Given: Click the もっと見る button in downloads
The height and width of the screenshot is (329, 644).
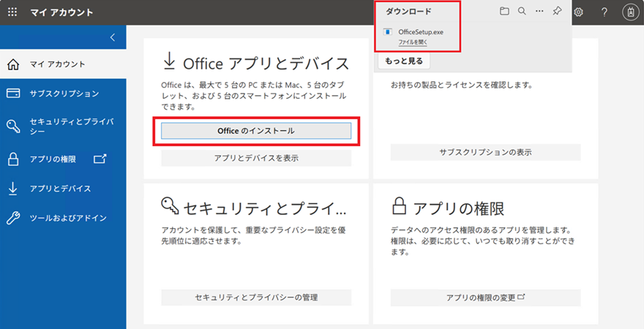Looking at the screenshot, I should pos(404,61).
